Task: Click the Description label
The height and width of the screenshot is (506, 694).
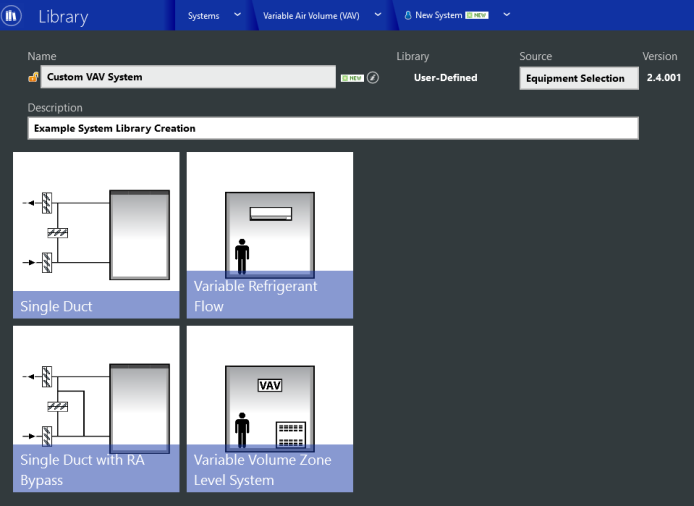Action: (55, 108)
